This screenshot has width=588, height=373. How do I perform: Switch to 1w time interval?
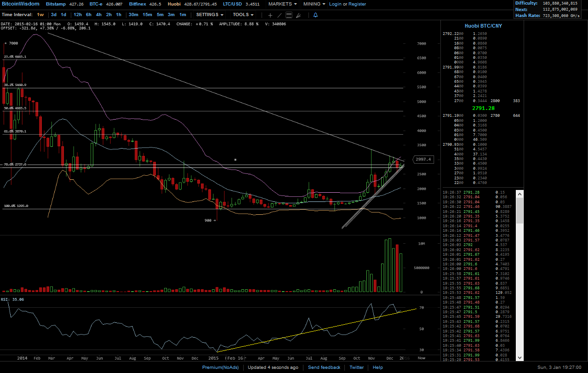tap(40, 15)
